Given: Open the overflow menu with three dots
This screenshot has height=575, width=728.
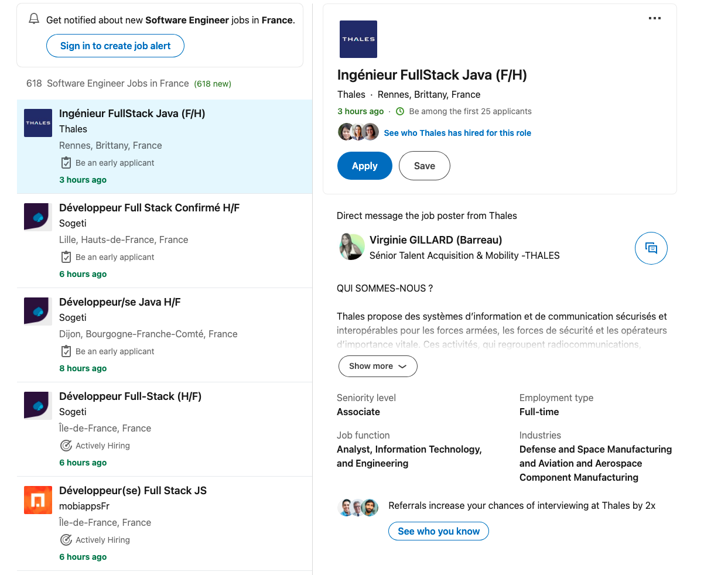Looking at the screenshot, I should tap(654, 18).
